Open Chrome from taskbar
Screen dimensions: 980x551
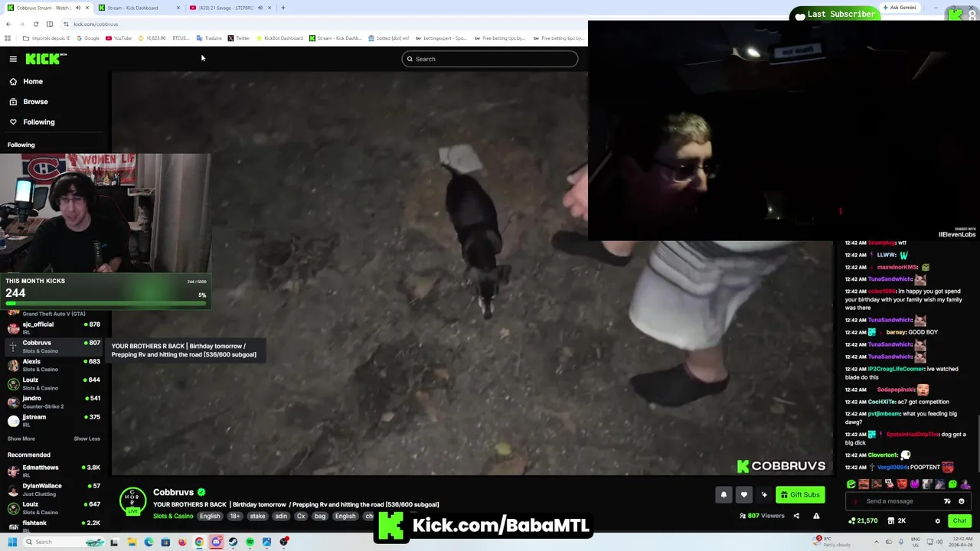click(x=199, y=542)
